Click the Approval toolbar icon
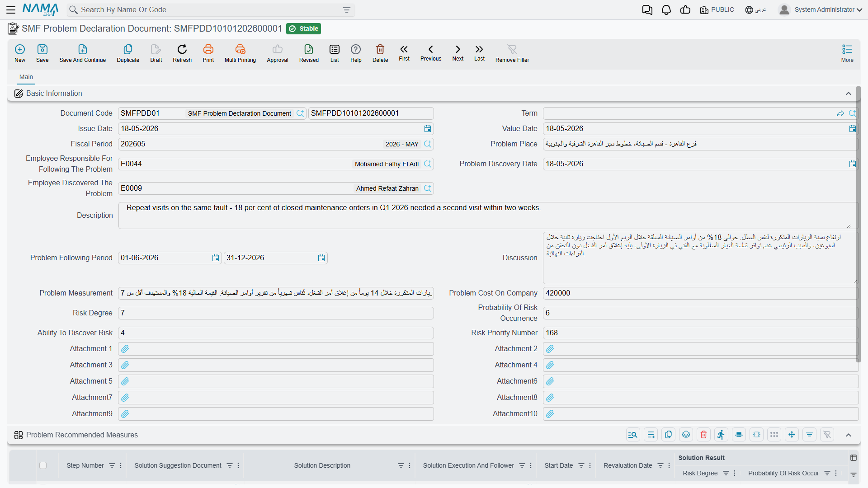The height and width of the screenshot is (488, 868). coord(278,53)
